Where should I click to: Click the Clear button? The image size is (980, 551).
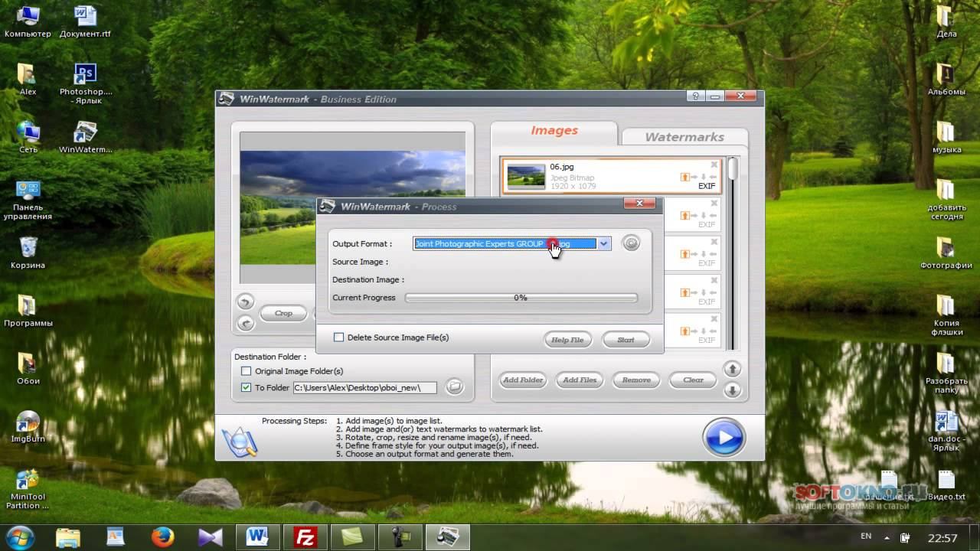click(x=693, y=380)
